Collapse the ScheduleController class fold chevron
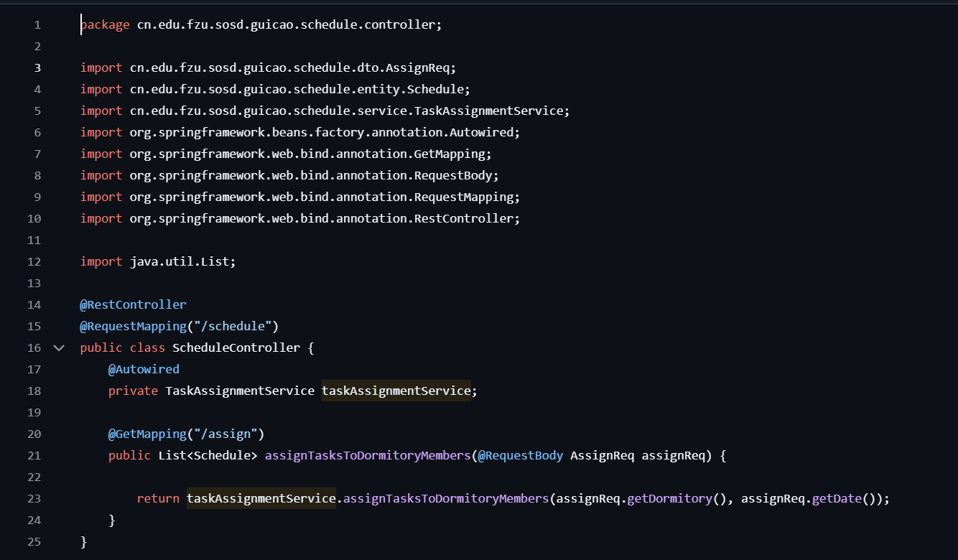 59,347
